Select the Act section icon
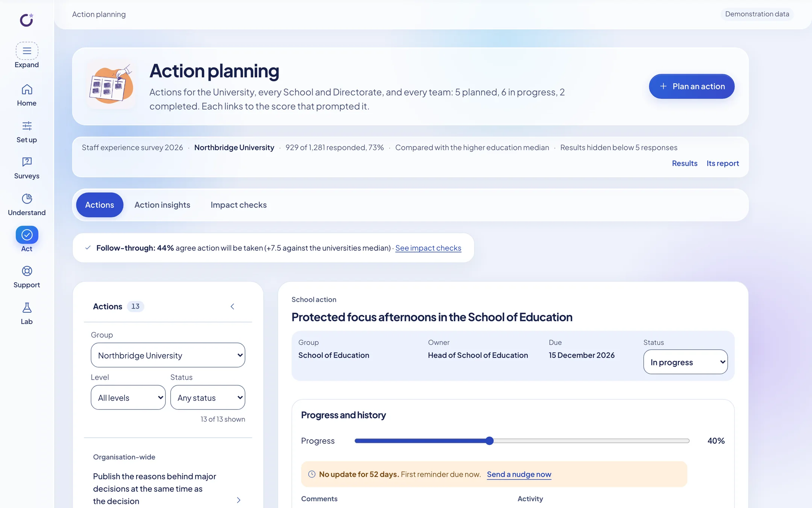The width and height of the screenshot is (812, 508). (x=27, y=235)
